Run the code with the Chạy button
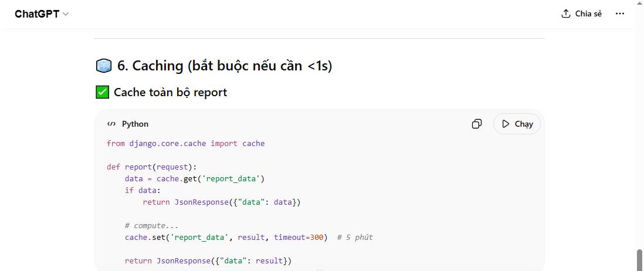This screenshot has width=644, height=271. (517, 124)
